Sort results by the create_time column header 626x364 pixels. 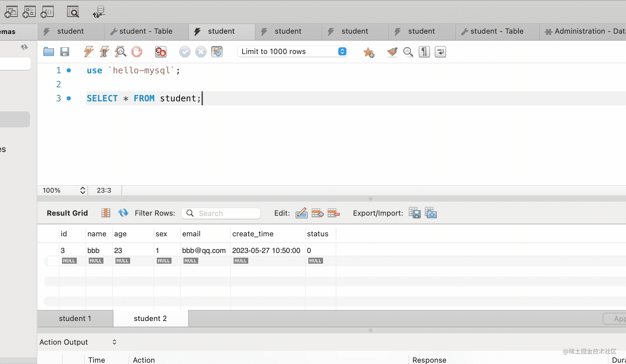pyautogui.click(x=253, y=234)
